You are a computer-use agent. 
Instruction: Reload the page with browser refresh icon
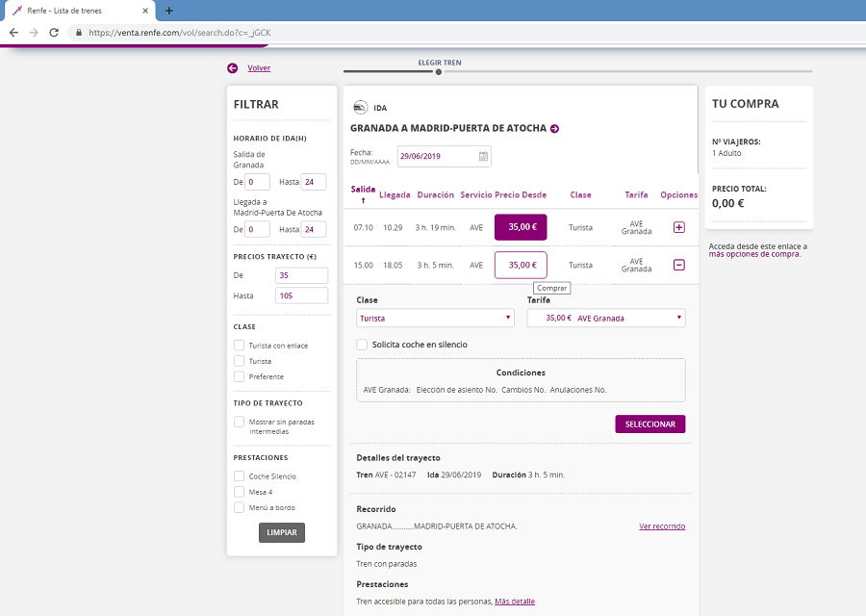point(54,32)
